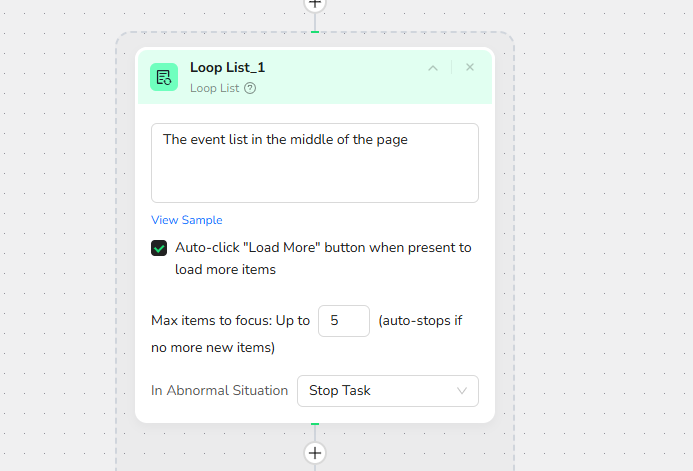The width and height of the screenshot is (693, 471).
Task: Click the Loop List node icon
Action: 164,77
